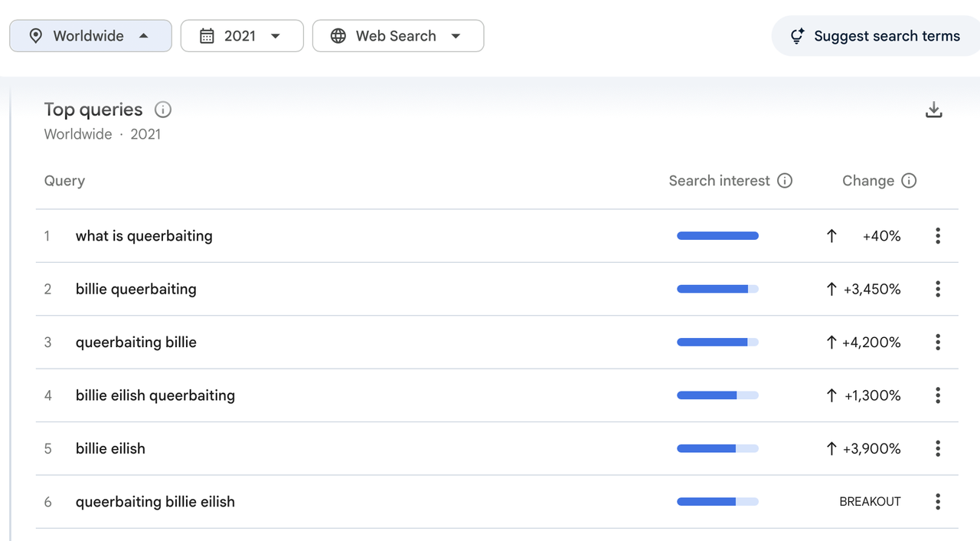Open info icon beside Top queries heading
This screenshot has width=980, height=541.
[163, 110]
